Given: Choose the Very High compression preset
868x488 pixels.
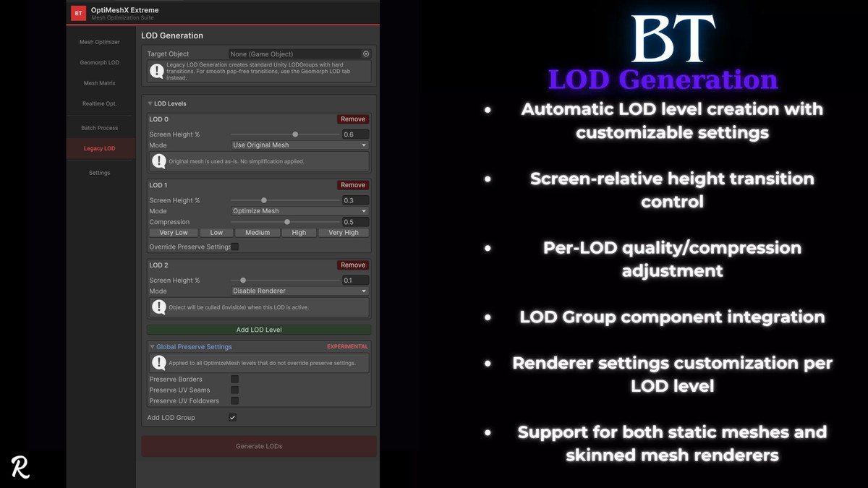Looking at the screenshot, I should (x=344, y=233).
